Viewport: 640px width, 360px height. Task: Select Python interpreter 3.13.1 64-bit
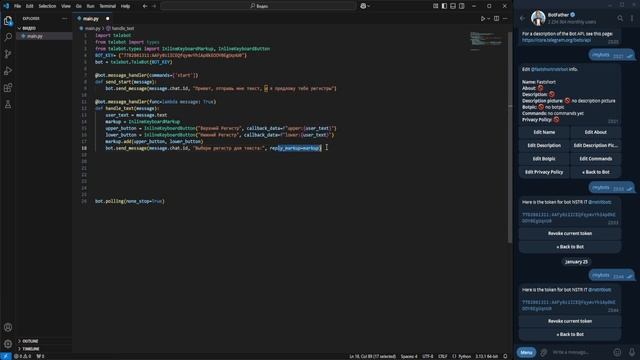[487, 356]
